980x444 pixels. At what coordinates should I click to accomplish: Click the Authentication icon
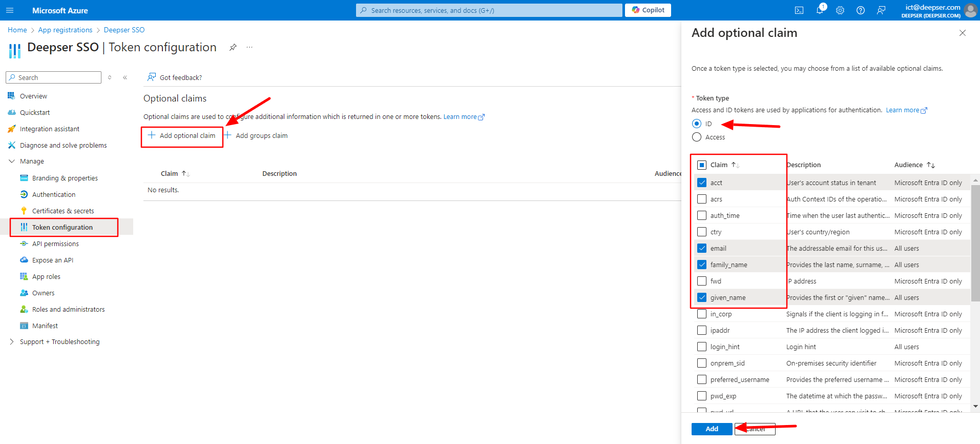pyautogui.click(x=24, y=194)
